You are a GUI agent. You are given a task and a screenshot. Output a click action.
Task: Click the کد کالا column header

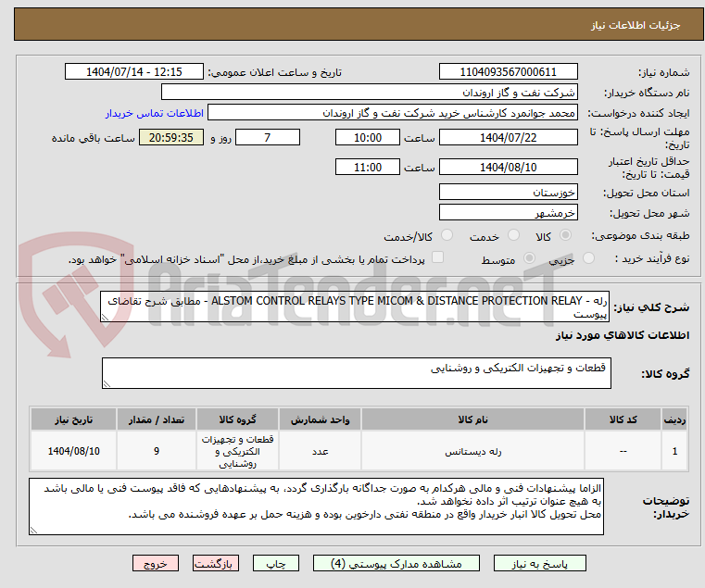[623, 419]
